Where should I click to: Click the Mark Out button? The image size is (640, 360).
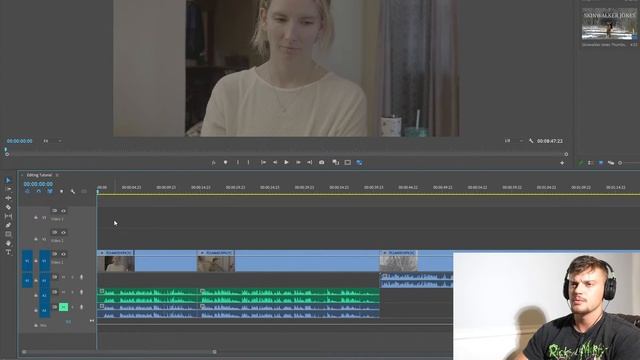point(248,162)
